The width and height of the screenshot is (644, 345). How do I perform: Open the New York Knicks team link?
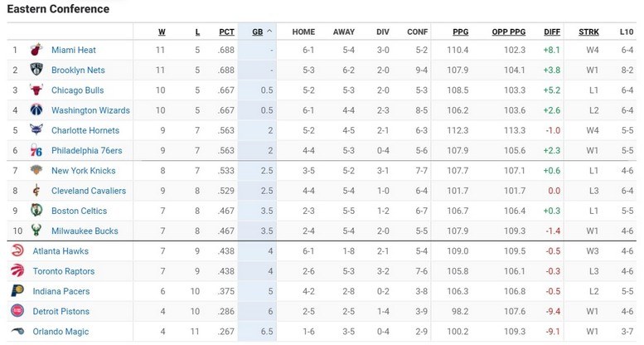(83, 171)
